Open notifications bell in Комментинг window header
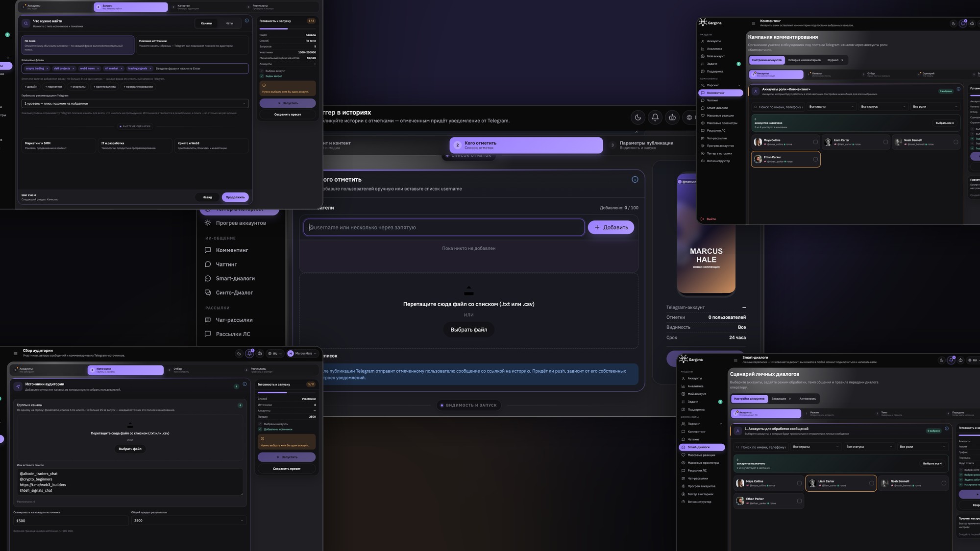The width and height of the screenshot is (980, 551). pyautogui.click(x=963, y=24)
